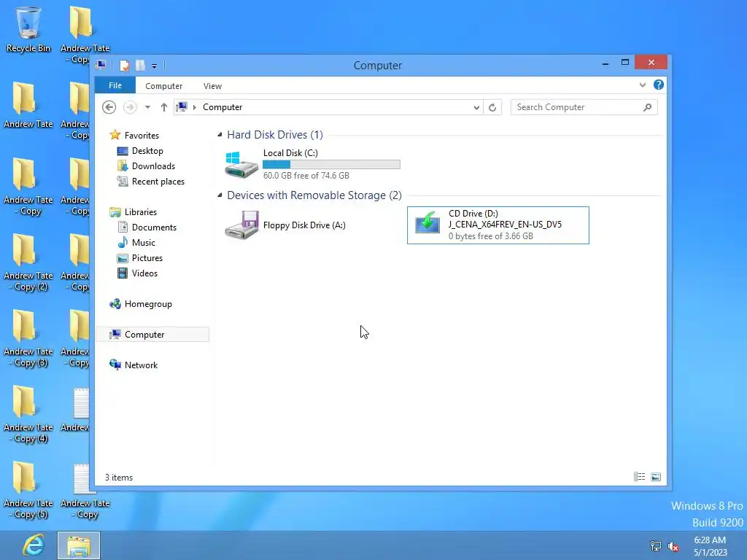This screenshot has height=560, width=747.
Task: Click Computer in the address bar
Action: click(x=222, y=107)
